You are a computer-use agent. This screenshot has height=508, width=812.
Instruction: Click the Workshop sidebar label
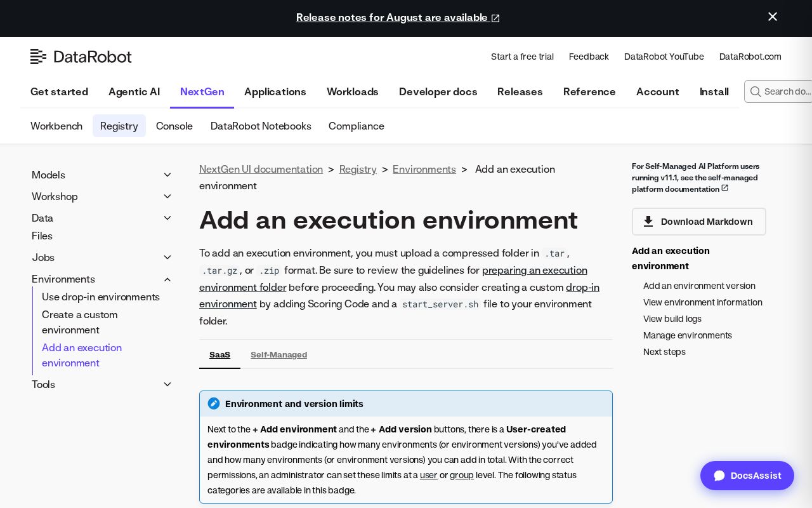click(55, 197)
